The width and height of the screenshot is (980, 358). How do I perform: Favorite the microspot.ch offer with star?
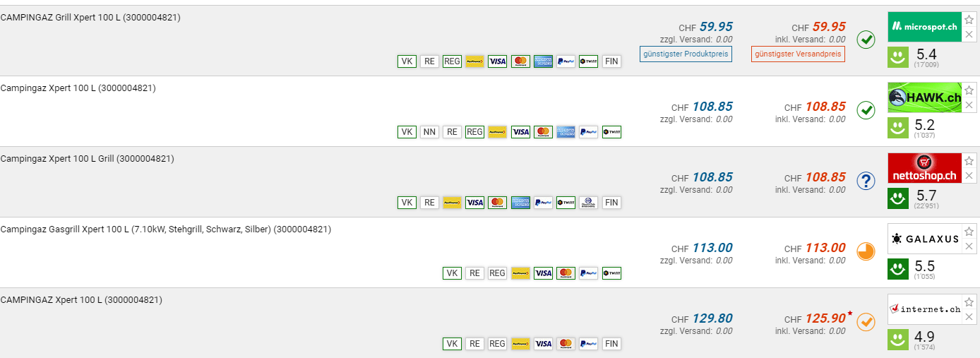coord(969,20)
